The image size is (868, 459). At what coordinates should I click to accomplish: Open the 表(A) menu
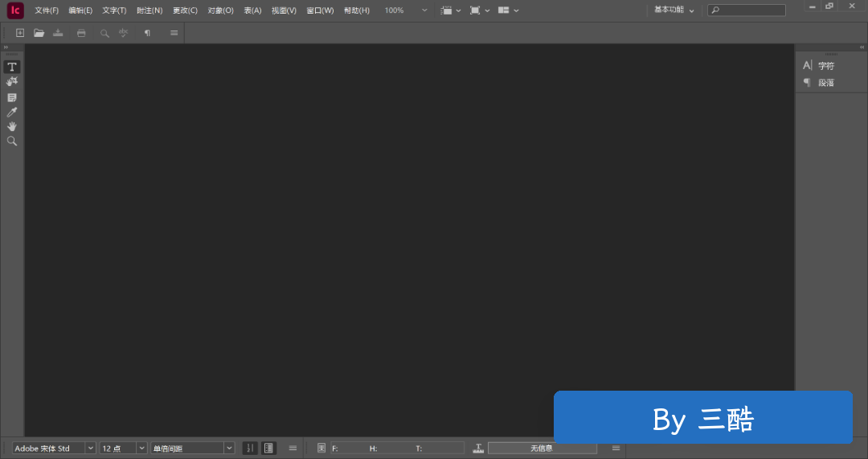[x=252, y=10]
